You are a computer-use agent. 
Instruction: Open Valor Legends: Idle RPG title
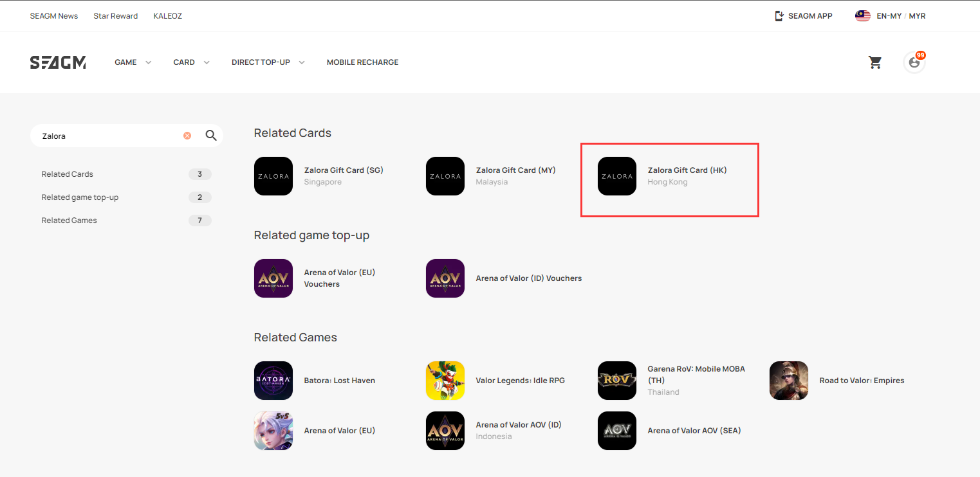point(521,381)
